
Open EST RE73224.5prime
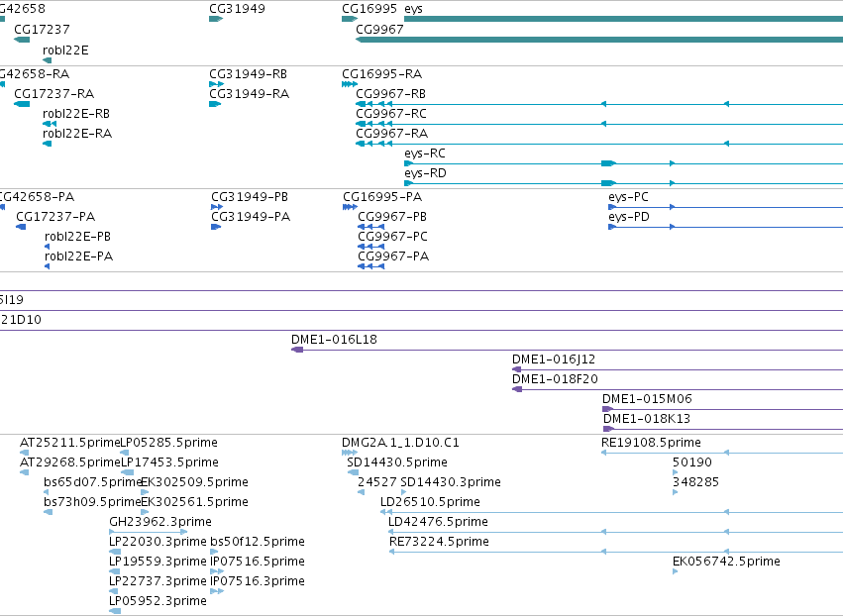(x=439, y=543)
